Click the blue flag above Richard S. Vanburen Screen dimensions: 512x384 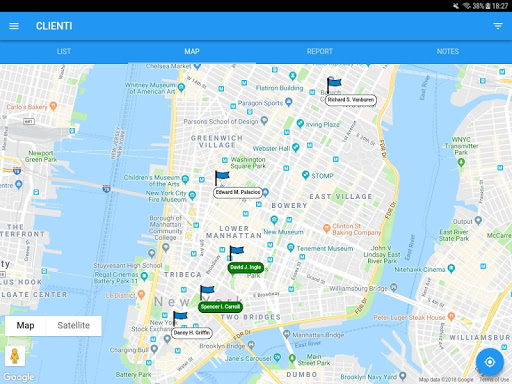pos(334,84)
